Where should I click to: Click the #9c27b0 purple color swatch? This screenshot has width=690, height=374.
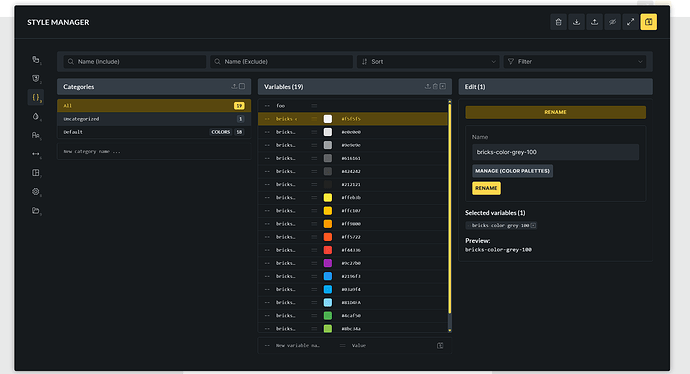coord(328,263)
